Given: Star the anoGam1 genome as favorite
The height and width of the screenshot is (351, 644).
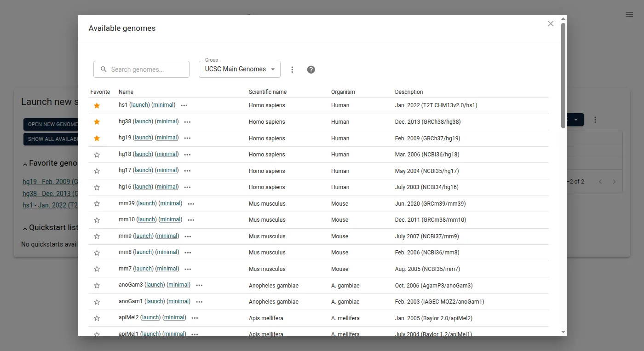Looking at the screenshot, I should coord(97,302).
